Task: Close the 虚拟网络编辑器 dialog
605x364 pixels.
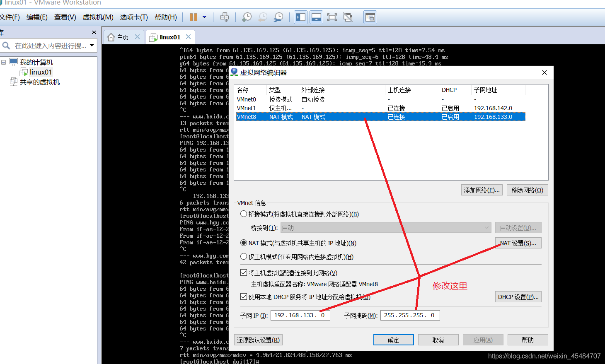Action: point(544,72)
